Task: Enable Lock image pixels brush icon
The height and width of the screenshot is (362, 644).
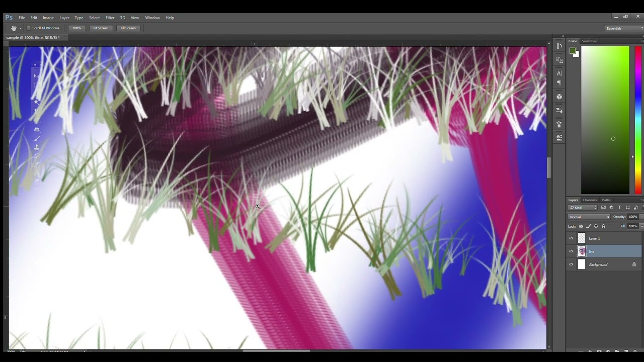Action: [589, 226]
